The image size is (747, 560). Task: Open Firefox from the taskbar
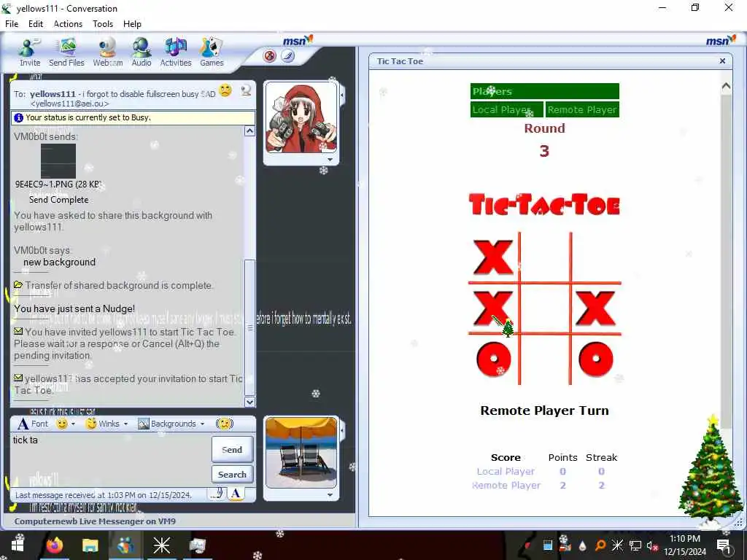click(x=54, y=545)
